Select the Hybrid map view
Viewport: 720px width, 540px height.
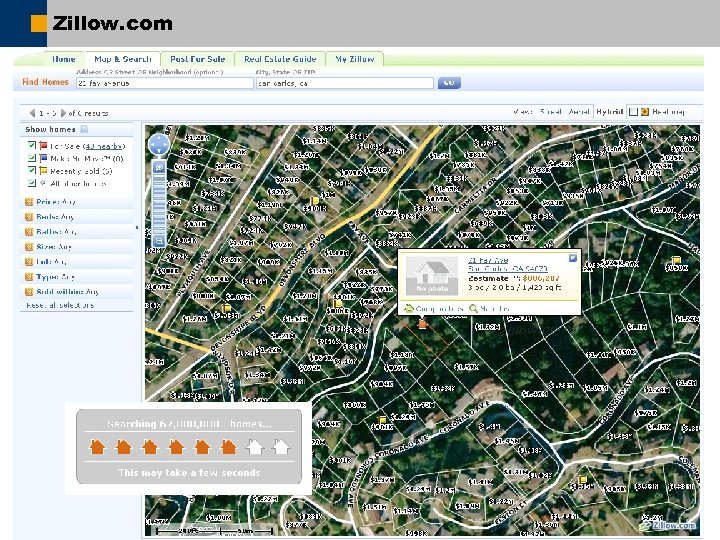point(609,112)
